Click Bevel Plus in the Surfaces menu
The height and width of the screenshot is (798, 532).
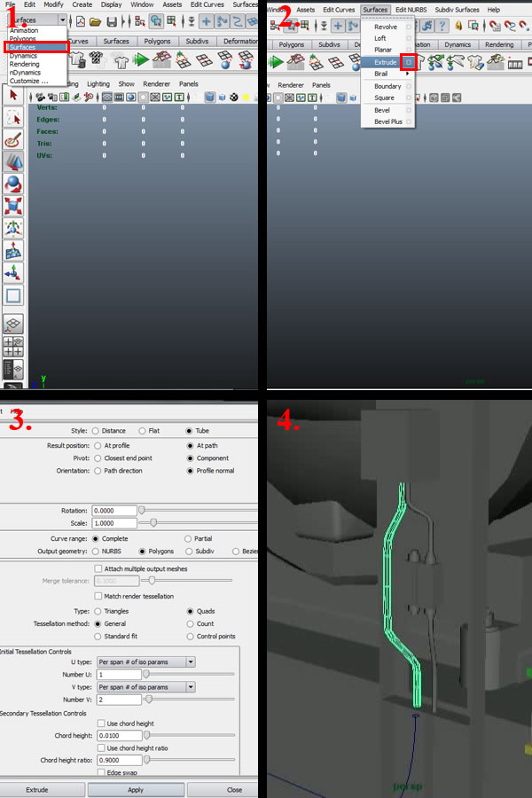click(x=388, y=122)
